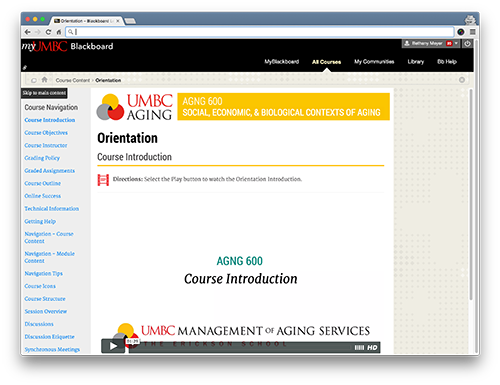The height and width of the screenshot is (385, 500).
Task: Open the Synchronous Meetings link
Action: point(52,349)
